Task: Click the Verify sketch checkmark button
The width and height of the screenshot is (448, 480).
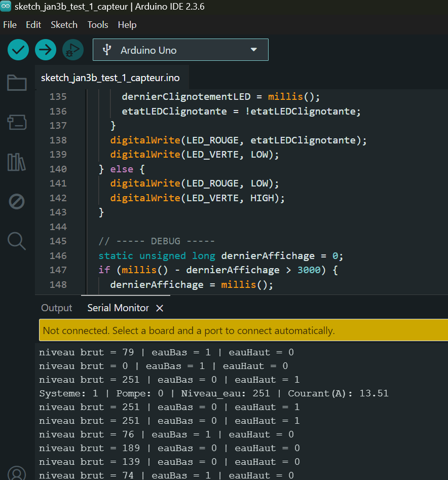Action: [18, 50]
